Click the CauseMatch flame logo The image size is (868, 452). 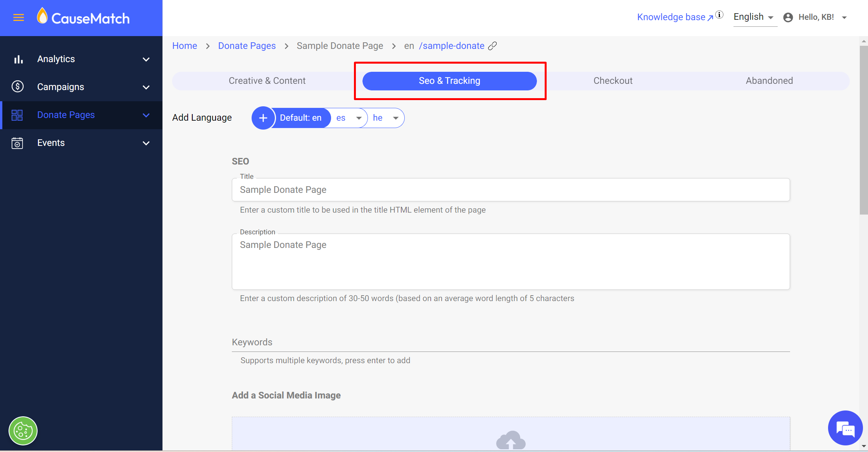point(42,16)
